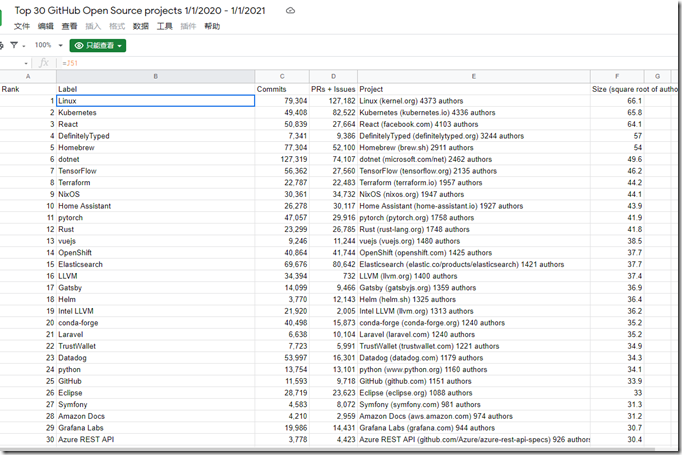Click the cloud save status icon
Viewport: 682px width, 455px height.
[290, 10]
